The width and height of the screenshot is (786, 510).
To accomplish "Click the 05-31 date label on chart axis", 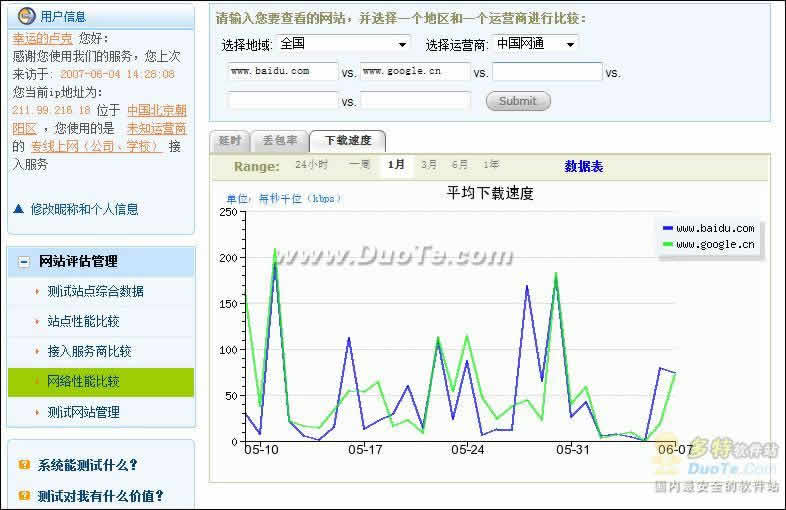I will [573, 450].
